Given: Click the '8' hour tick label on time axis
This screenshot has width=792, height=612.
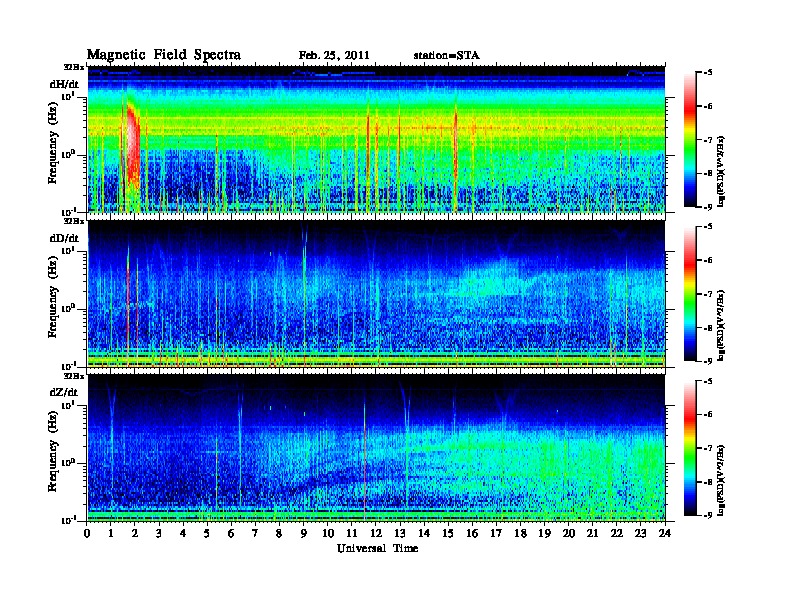Looking at the screenshot, I should click(280, 533).
